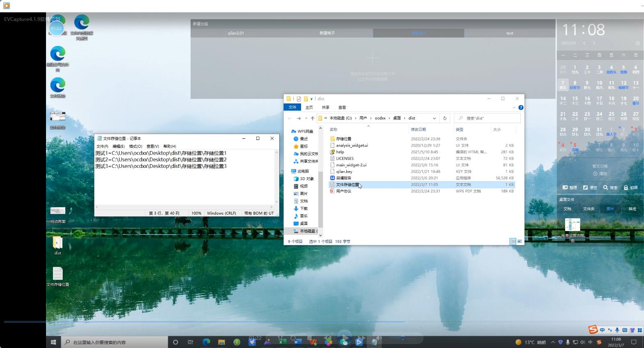Screen dimensions: 644x348
Task: Go up one folder level in Explorer
Action: [313, 118]
